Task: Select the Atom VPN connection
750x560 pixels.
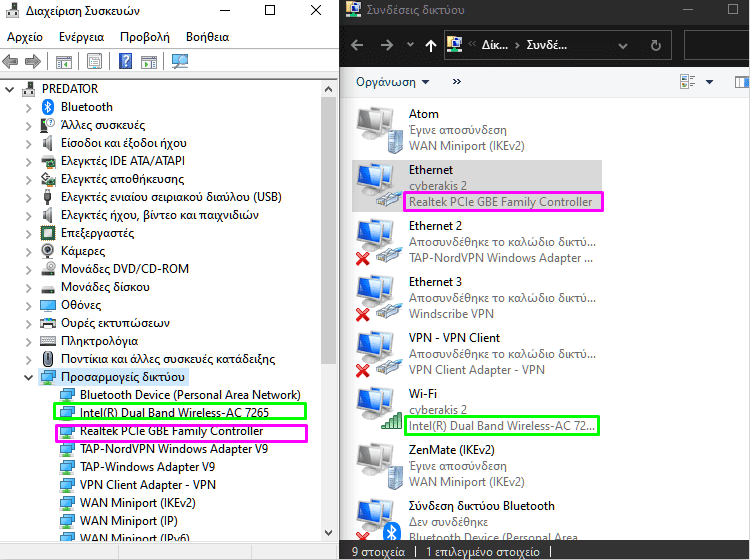Action: [x=477, y=130]
